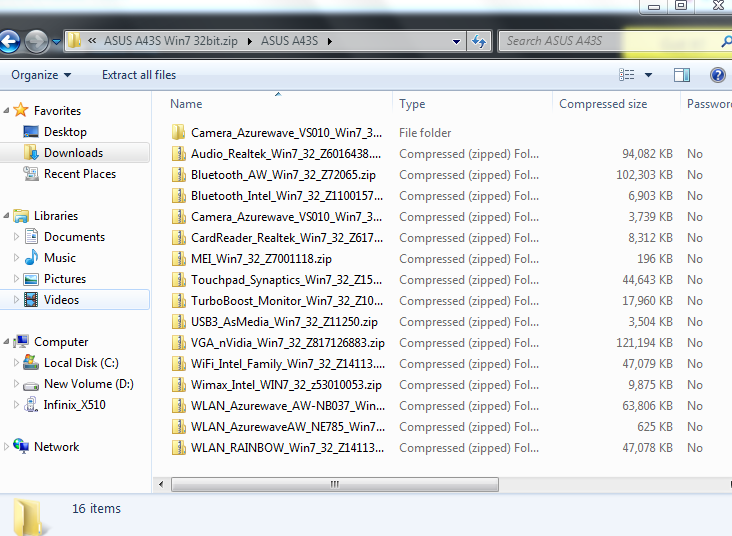732x536 pixels.
Task: Click the address bar folder icon
Action: point(74,41)
